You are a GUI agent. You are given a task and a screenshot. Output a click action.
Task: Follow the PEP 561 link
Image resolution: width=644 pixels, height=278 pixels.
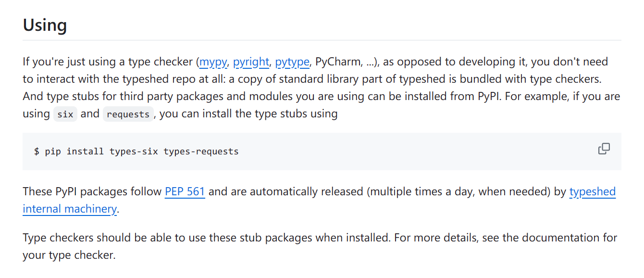[x=185, y=191]
